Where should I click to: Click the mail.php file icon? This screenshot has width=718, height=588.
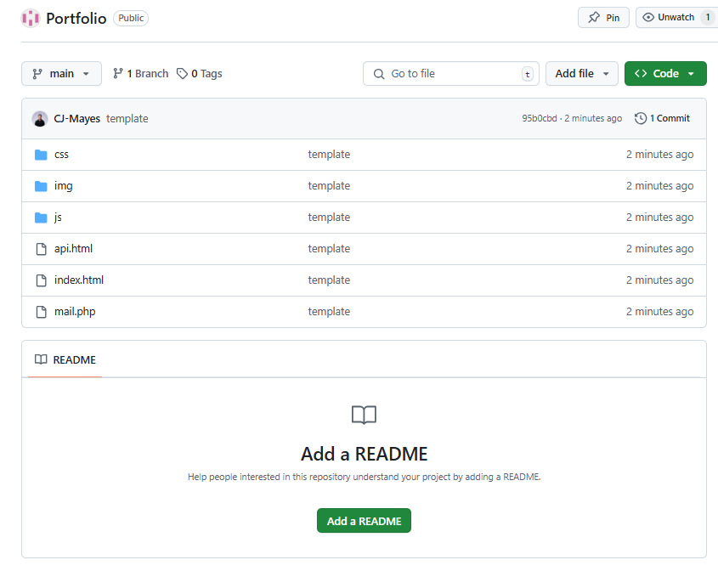41,312
